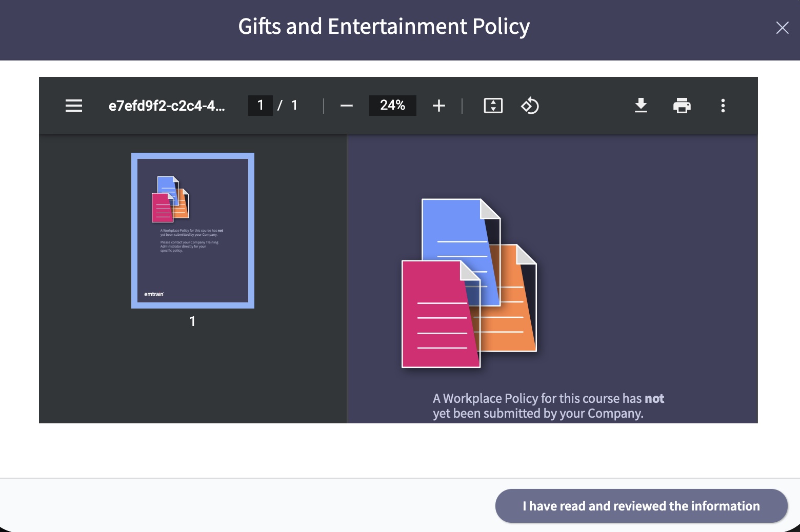
Task: Click the thumbnail label number 1
Action: [x=192, y=321]
